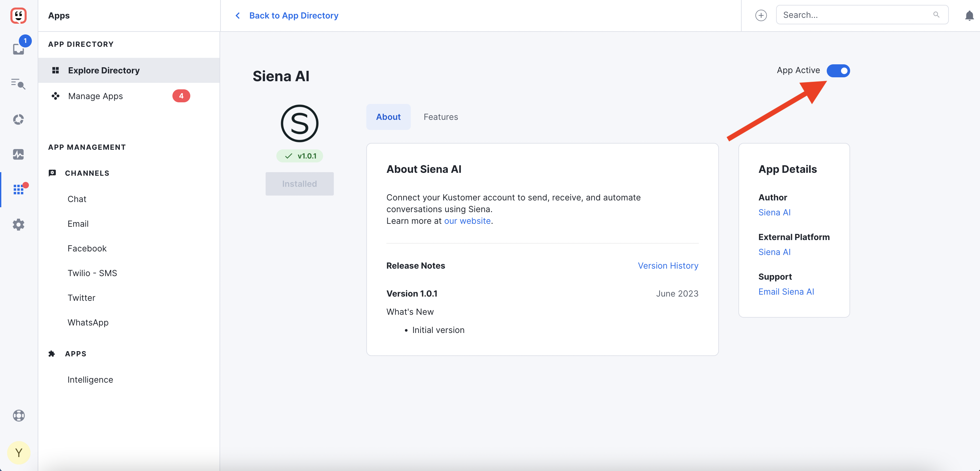Screen dimensions: 980x471
Task: Click the user avatar Y
Action: click(18, 452)
